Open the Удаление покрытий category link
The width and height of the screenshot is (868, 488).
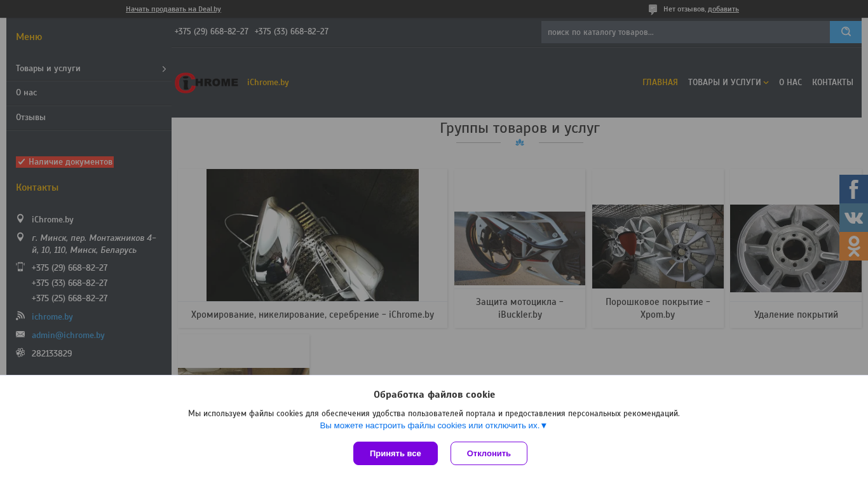click(796, 315)
